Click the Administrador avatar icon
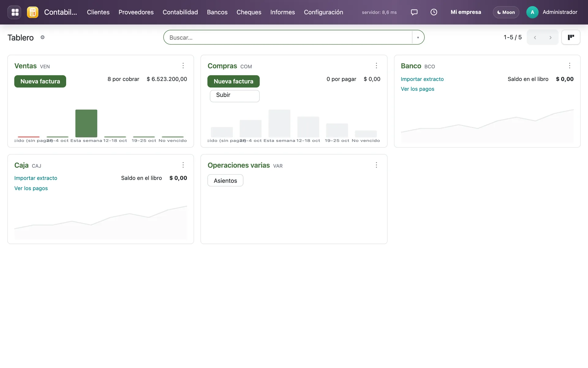This screenshot has height=368, width=588. [x=532, y=12]
